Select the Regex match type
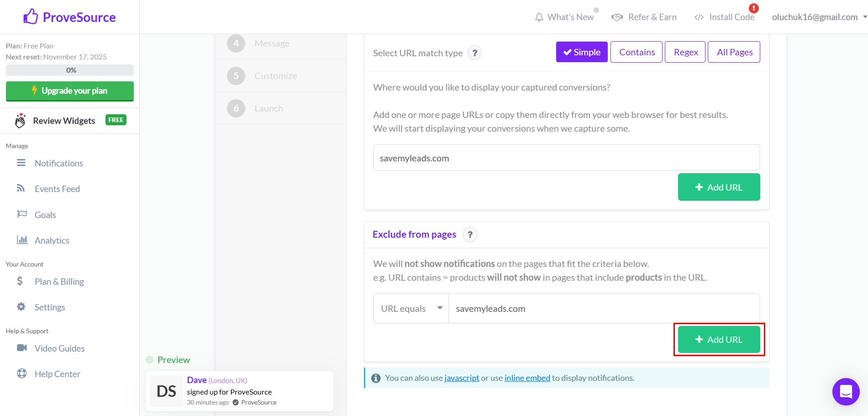The width and height of the screenshot is (868, 416). [x=685, y=52]
